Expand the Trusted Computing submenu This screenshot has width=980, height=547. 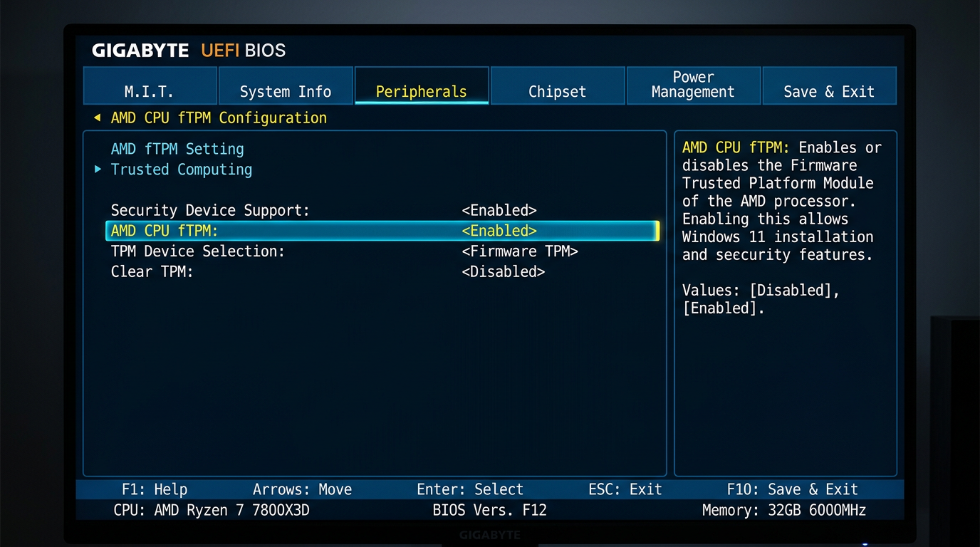(181, 170)
